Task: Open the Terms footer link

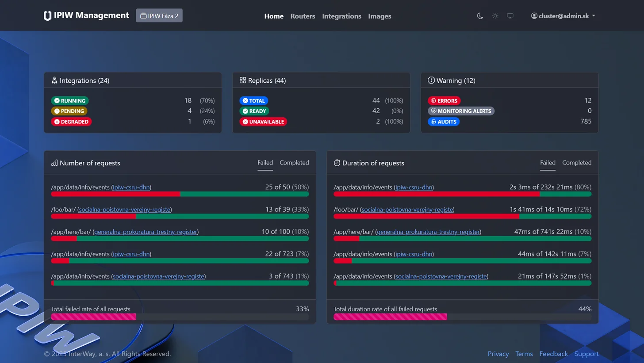Action: point(524,354)
